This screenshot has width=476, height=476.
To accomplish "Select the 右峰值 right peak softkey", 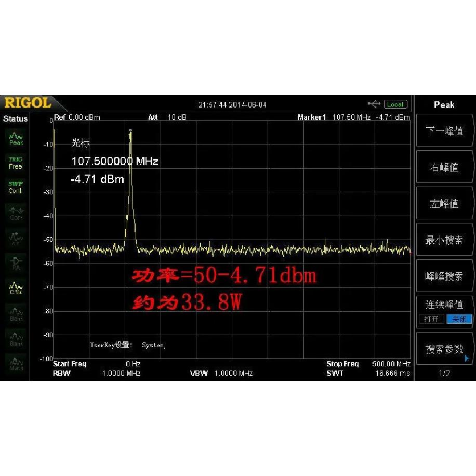I will point(444,167).
